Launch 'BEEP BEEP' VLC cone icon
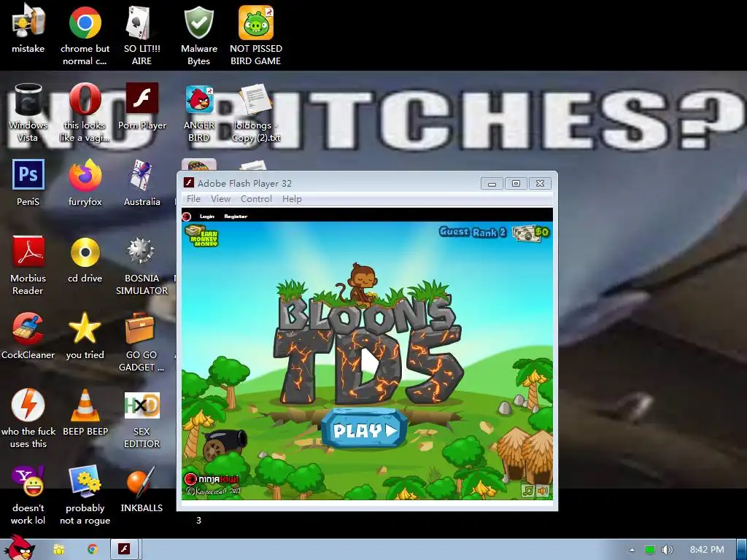The image size is (747, 560). click(85, 405)
